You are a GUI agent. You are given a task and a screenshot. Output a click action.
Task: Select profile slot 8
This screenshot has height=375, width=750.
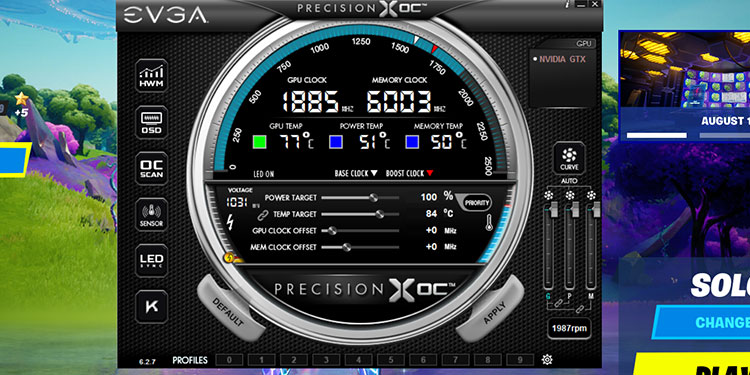click(487, 360)
